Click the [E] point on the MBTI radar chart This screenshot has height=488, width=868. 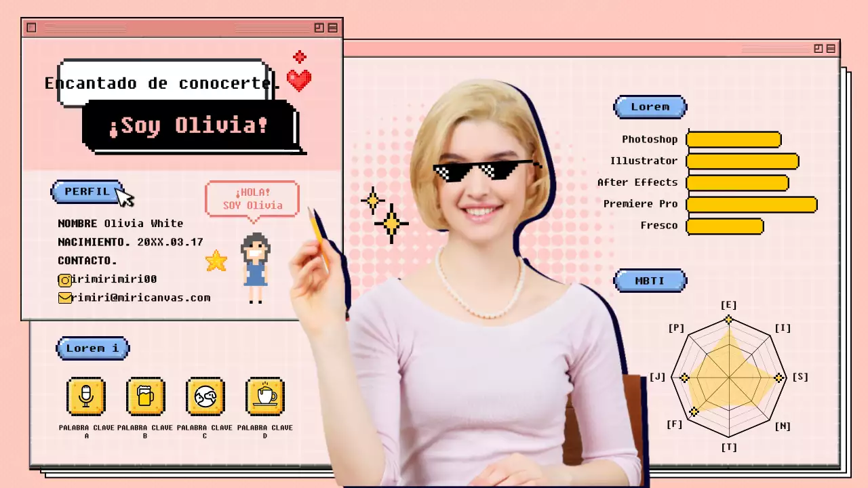pyautogui.click(x=728, y=319)
